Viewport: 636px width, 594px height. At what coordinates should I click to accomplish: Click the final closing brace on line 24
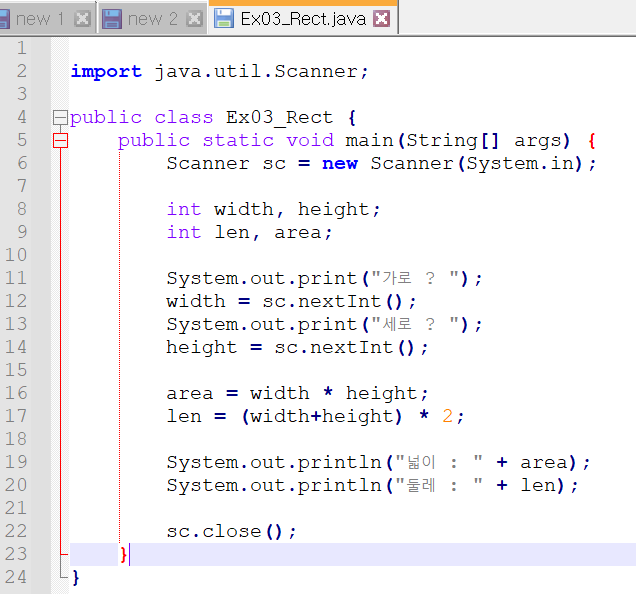pos(75,577)
